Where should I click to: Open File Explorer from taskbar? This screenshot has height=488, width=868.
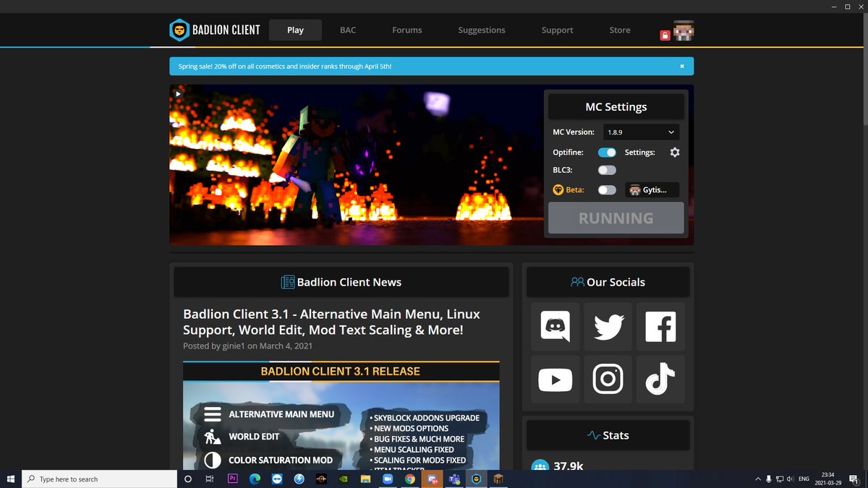(365, 479)
